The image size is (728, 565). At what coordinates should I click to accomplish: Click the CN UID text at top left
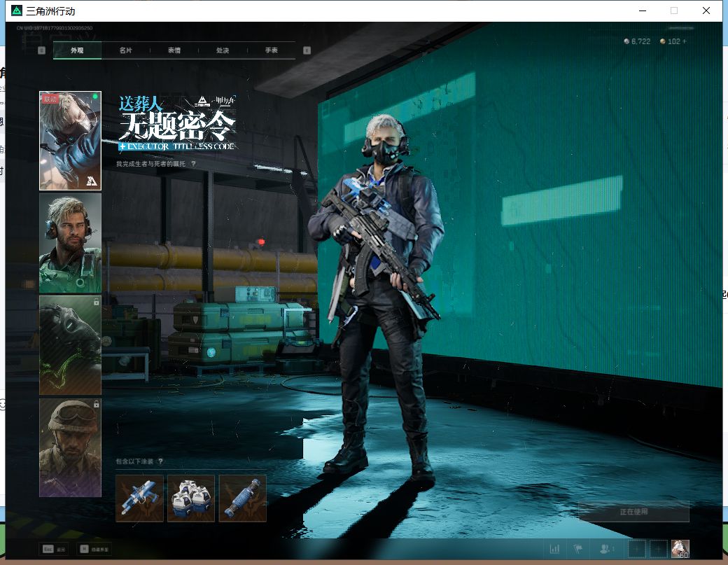[55, 28]
